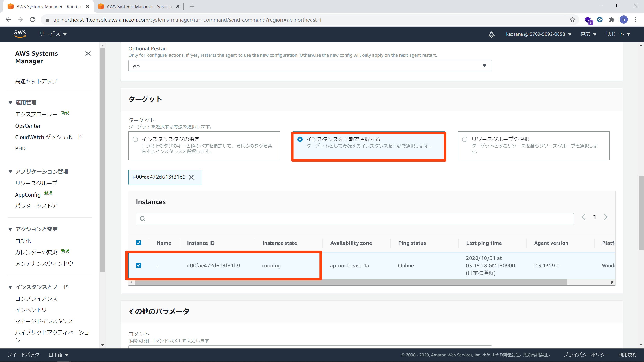Open a new browser tab
The height and width of the screenshot is (362, 644).
tap(192, 6)
